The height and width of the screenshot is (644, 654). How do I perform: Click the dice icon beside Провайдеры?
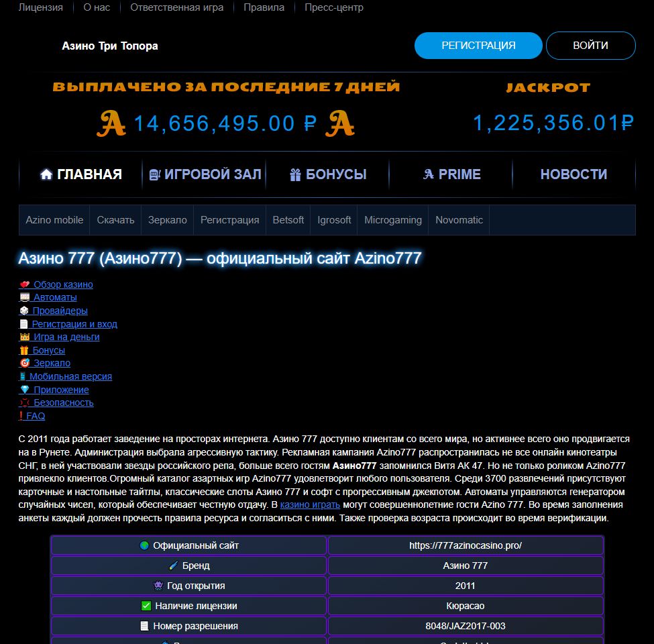click(x=23, y=311)
